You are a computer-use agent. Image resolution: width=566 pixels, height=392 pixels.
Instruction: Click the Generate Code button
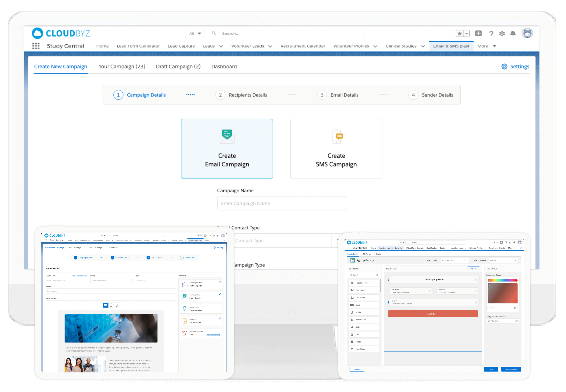click(x=511, y=369)
